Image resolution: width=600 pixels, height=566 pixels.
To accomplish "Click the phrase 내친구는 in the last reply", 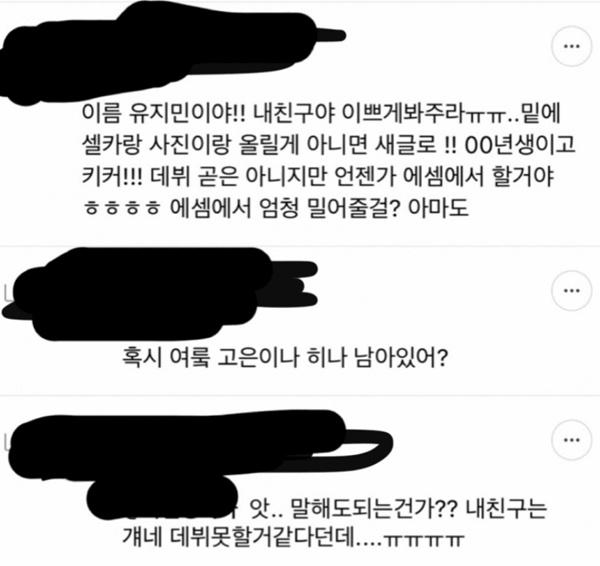I will (x=506, y=509).
